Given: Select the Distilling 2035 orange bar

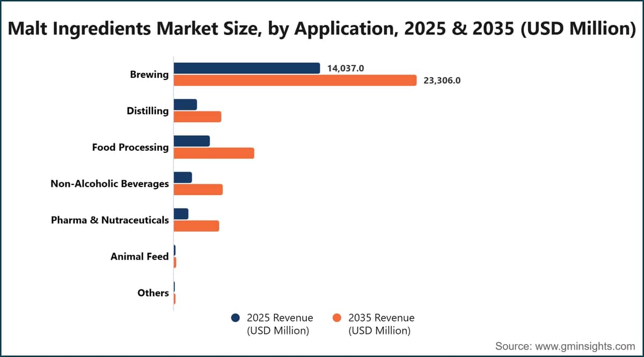Looking at the screenshot, I should pyautogui.click(x=197, y=116).
